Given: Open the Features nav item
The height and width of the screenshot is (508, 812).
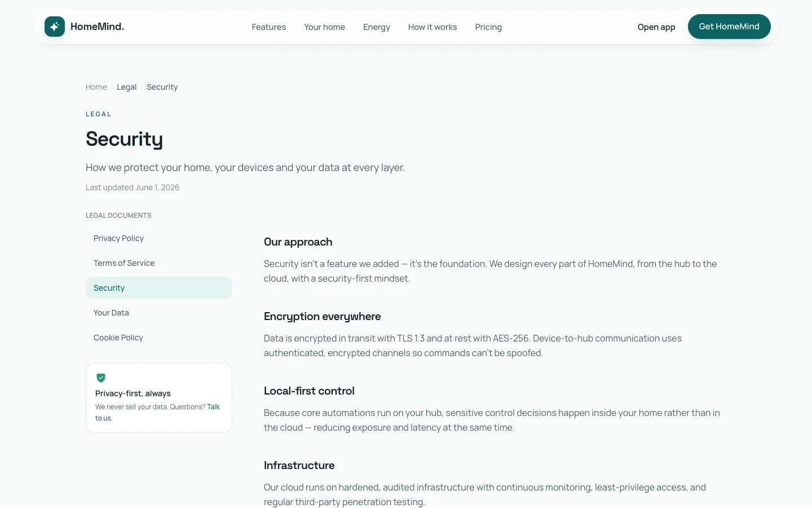Looking at the screenshot, I should (269, 27).
